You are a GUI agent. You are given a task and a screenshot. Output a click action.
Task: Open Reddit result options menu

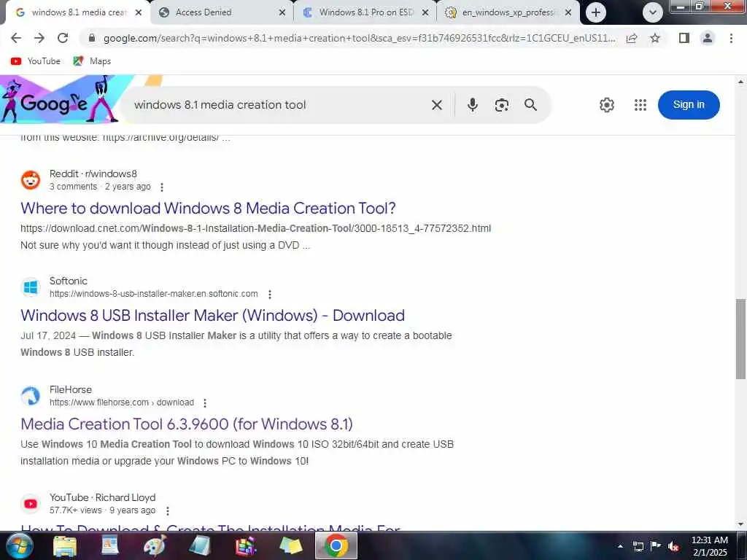162,187
